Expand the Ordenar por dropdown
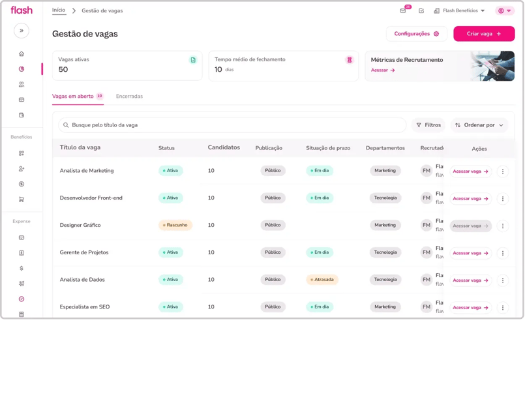Viewport: 525px width, 420px height. [x=479, y=125]
